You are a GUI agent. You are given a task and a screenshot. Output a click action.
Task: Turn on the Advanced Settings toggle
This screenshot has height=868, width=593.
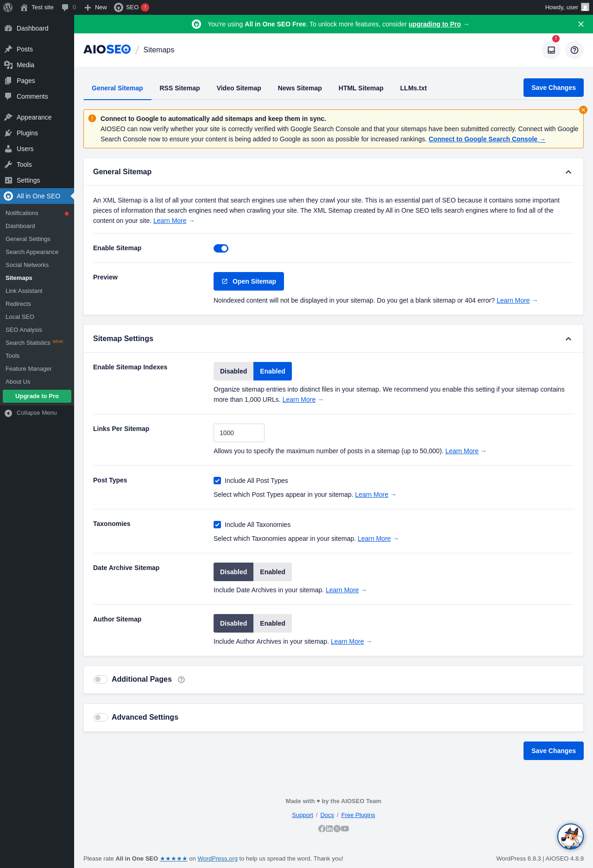tap(101, 717)
